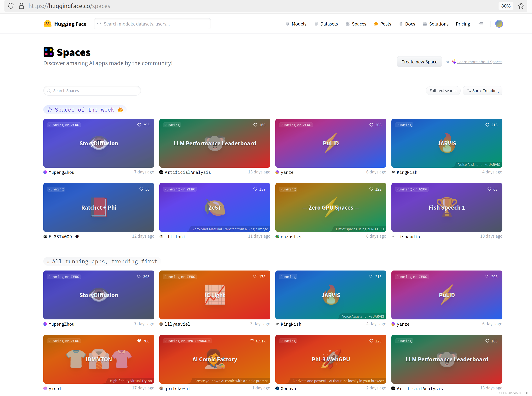Viewport: 532px width, 396px height.
Task: Like the StoryDiffusion space with 393 hearts
Action: (139, 125)
